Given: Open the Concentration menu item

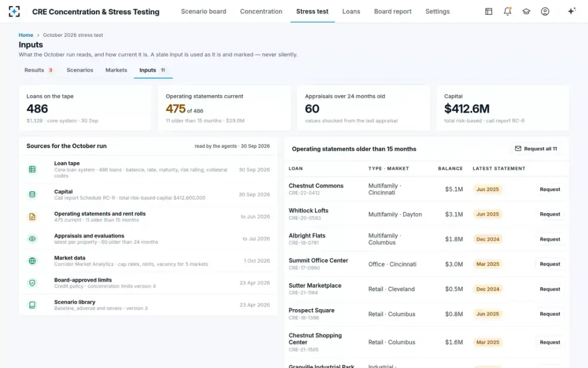Looking at the screenshot, I should click(261, 11).
